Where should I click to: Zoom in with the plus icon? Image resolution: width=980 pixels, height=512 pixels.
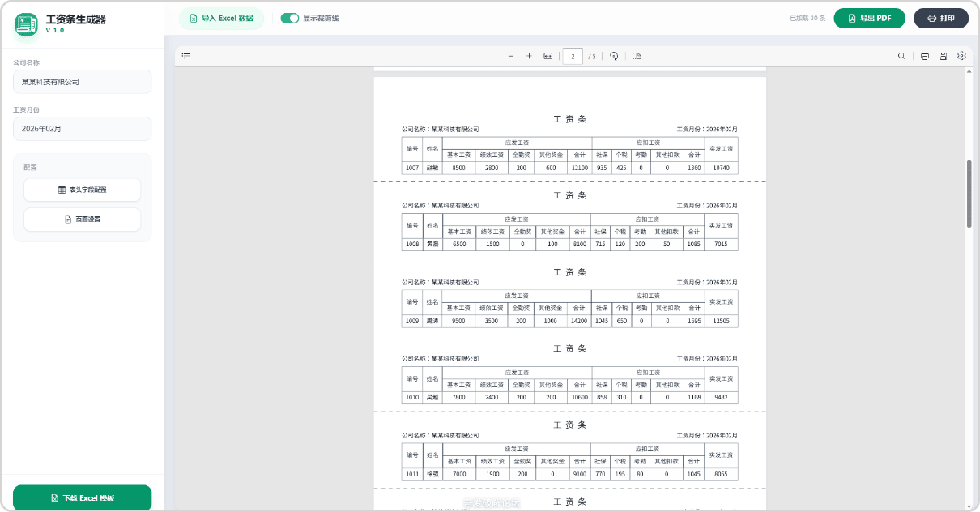(529, 56)
